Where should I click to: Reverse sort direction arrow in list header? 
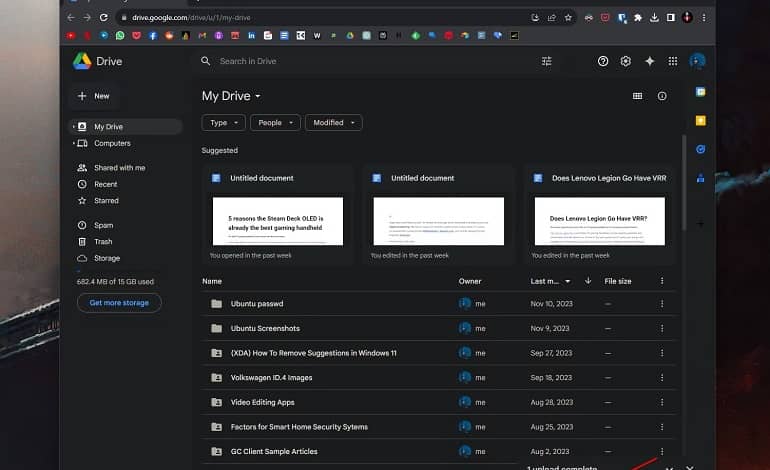588,281
